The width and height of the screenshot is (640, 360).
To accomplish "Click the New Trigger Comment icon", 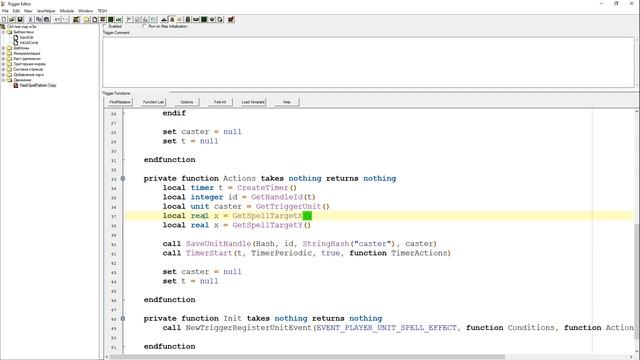I will 102,20.
